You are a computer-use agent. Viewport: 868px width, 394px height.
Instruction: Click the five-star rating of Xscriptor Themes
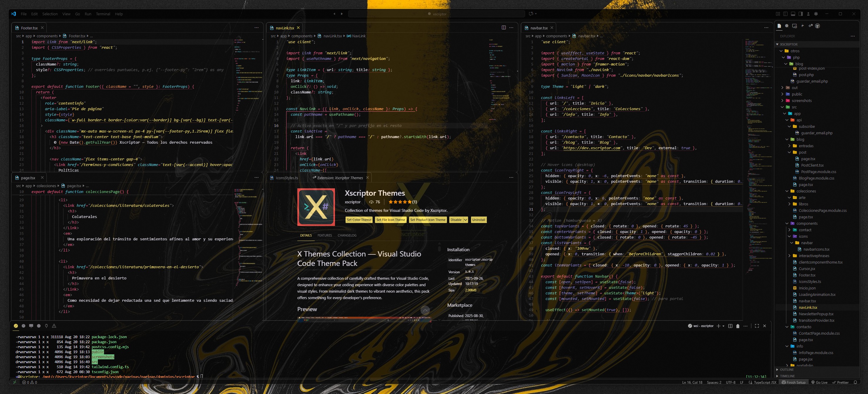coord(400,202)
